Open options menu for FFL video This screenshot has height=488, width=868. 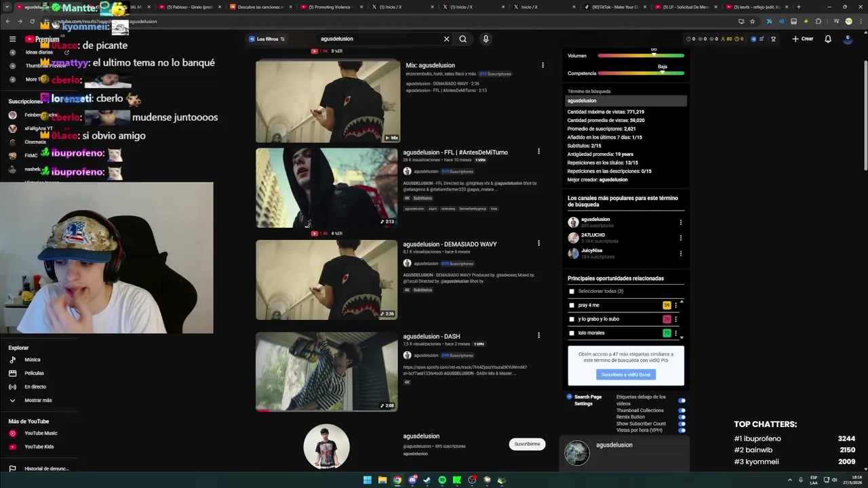[538, 152]
